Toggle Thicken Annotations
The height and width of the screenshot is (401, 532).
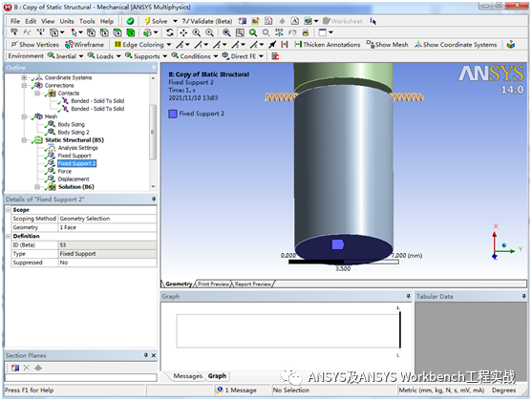[x=328, y=45]
